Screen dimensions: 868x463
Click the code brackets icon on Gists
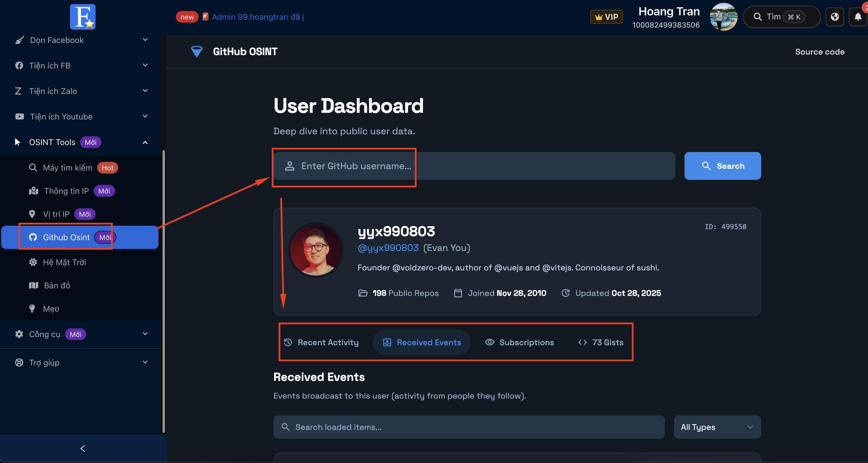pos(583,342)
